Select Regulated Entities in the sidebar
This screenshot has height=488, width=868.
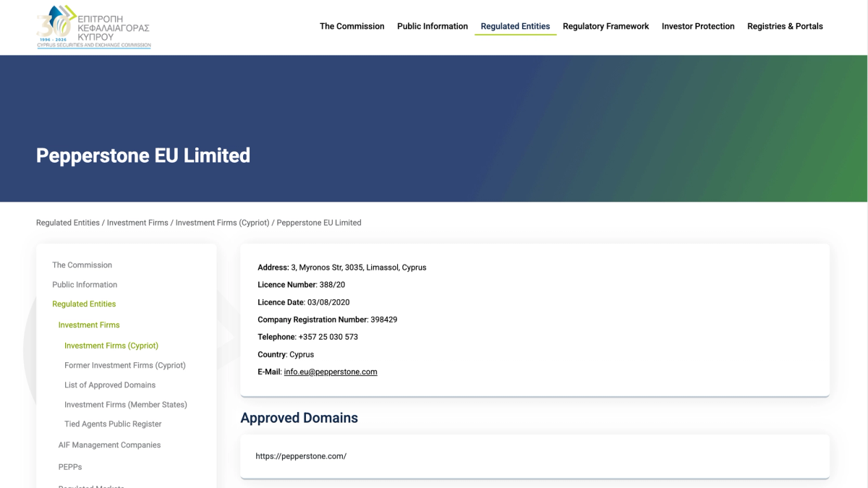[x=84, y=304]
